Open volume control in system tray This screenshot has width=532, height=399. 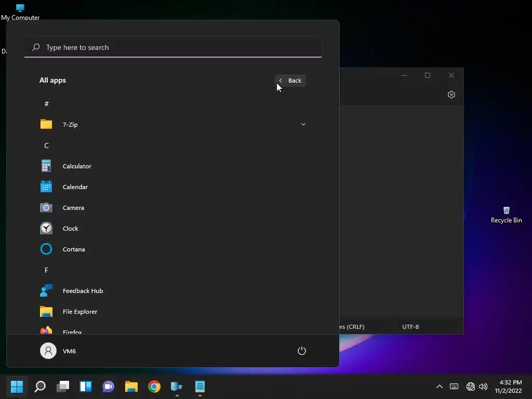[483, 386]
